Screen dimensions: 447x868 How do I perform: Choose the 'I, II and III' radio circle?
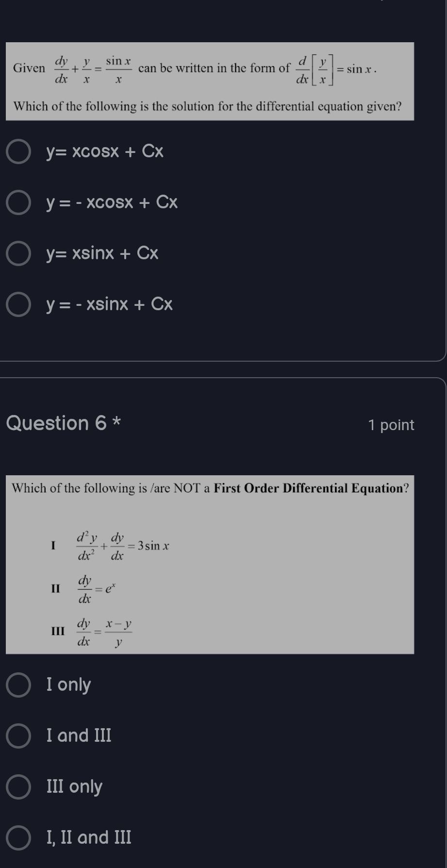[x=18, y=838]
